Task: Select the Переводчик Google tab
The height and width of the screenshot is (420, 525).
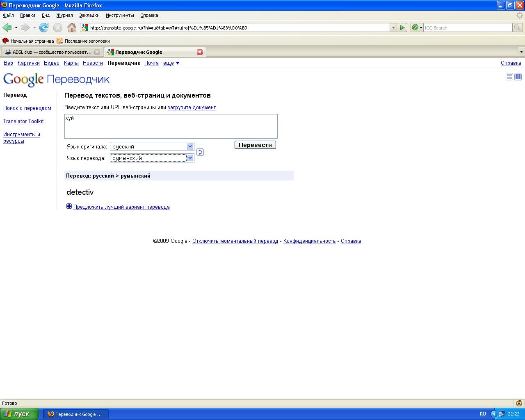Action: tap(155, 52)
